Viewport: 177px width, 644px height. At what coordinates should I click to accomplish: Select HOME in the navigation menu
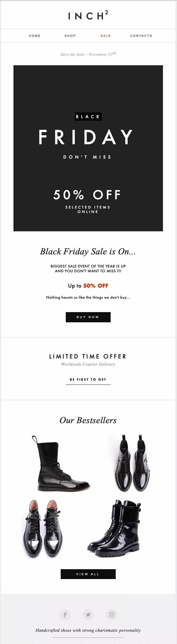click(x=35, y=36)
